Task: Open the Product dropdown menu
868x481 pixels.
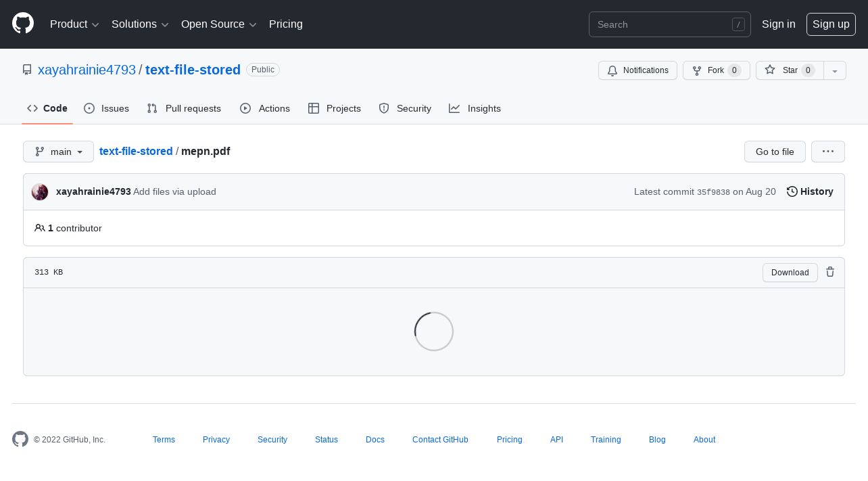Action: (74, 24)
